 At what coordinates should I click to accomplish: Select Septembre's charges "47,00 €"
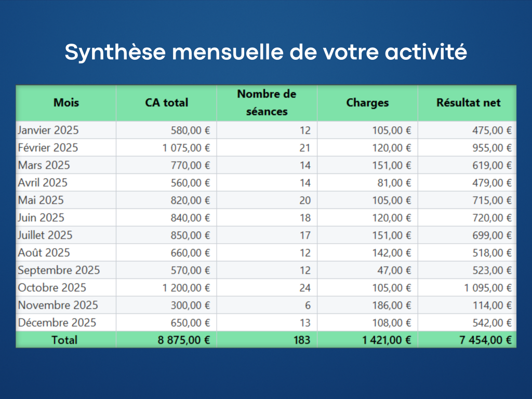tap(394, 270)
